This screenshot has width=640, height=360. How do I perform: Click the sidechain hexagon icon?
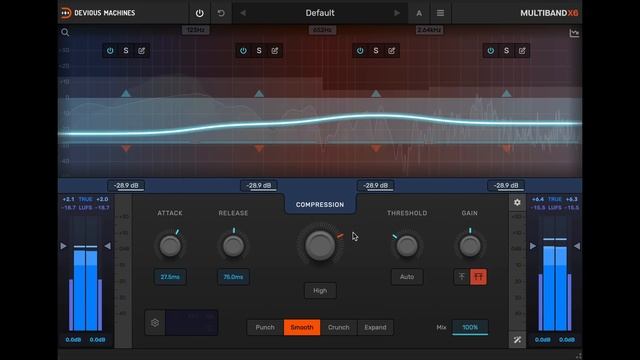click(155, 323)
